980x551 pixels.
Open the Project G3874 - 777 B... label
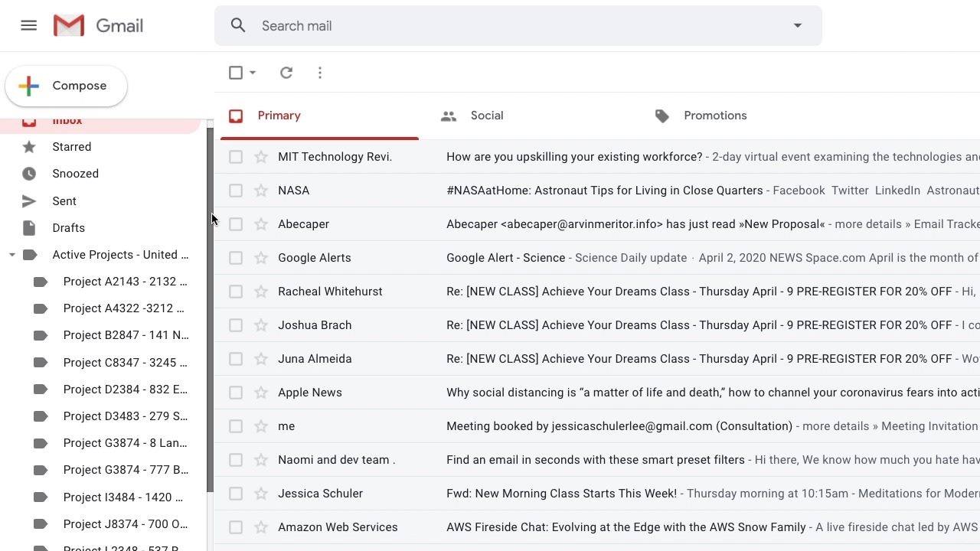126,470
